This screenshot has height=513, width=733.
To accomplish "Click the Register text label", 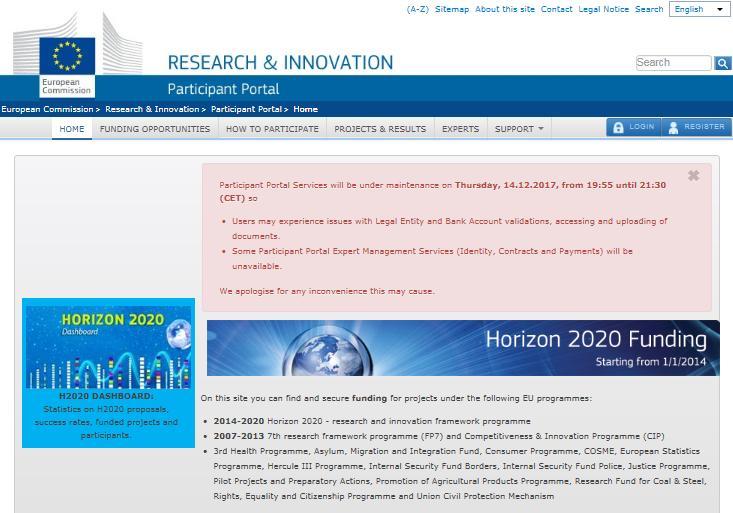I will (704, 127).
